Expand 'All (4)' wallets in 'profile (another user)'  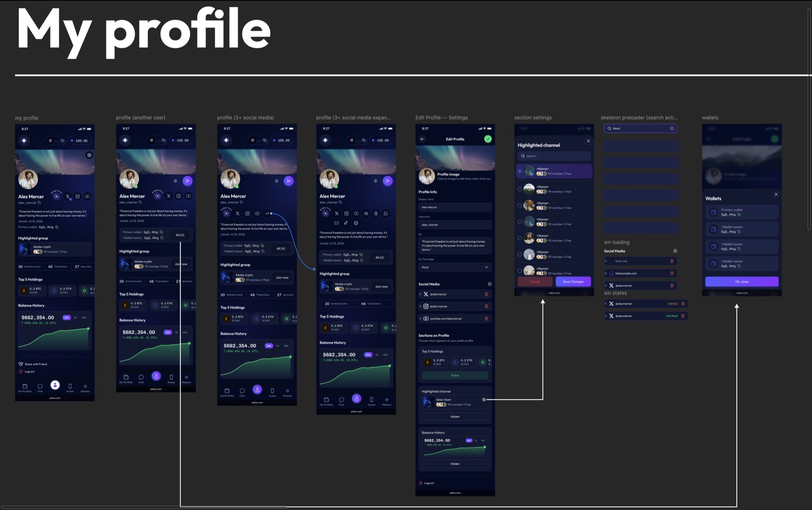tap(180, 235)
